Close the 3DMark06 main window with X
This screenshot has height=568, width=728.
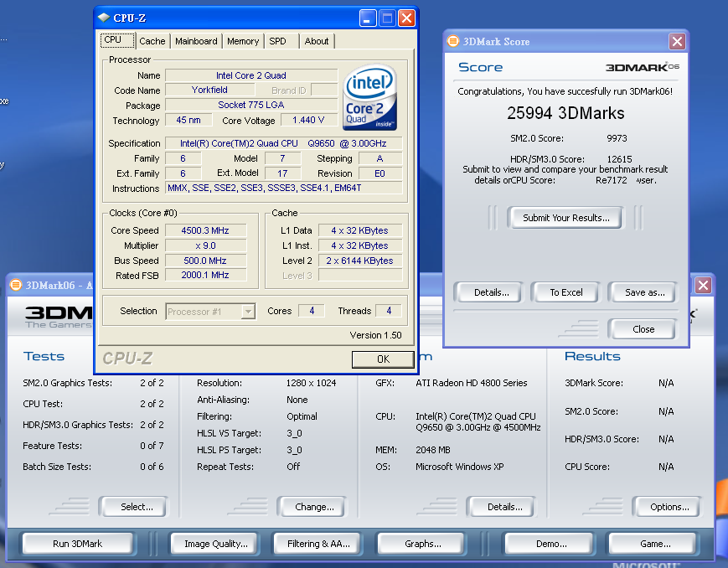pyautogui.click(x=704, y=285)
